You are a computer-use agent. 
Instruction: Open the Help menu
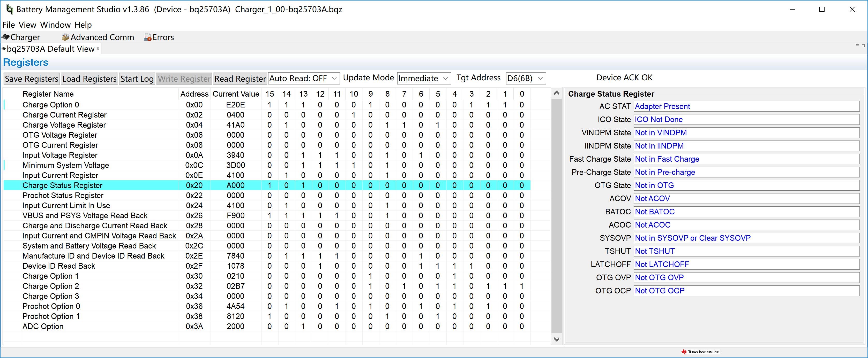pyautogui.click(x=83, y=25)
